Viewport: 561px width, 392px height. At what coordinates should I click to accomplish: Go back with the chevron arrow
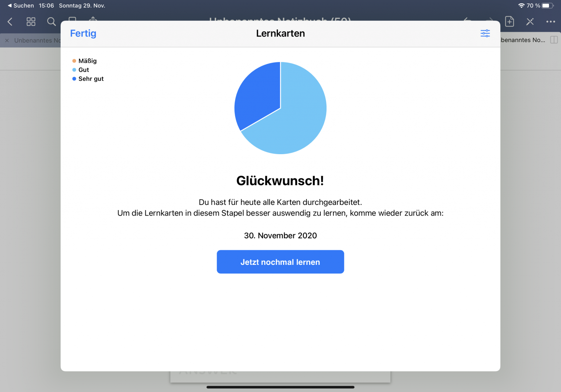pyautogui.click(x=10, y=22)
